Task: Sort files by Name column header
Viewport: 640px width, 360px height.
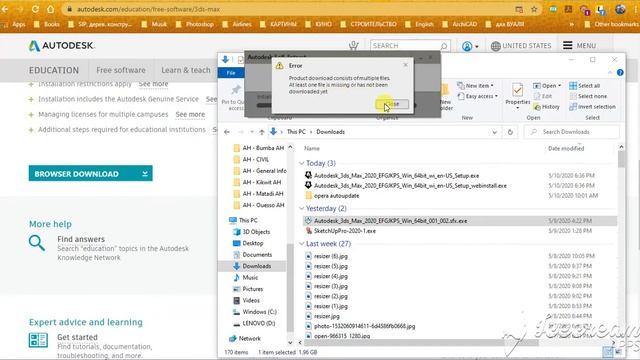Action: (312, 149)
